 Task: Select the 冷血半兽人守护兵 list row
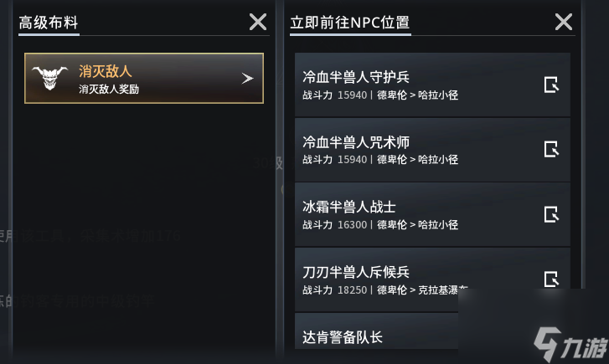pyautogui.click(x=432, y=85)
